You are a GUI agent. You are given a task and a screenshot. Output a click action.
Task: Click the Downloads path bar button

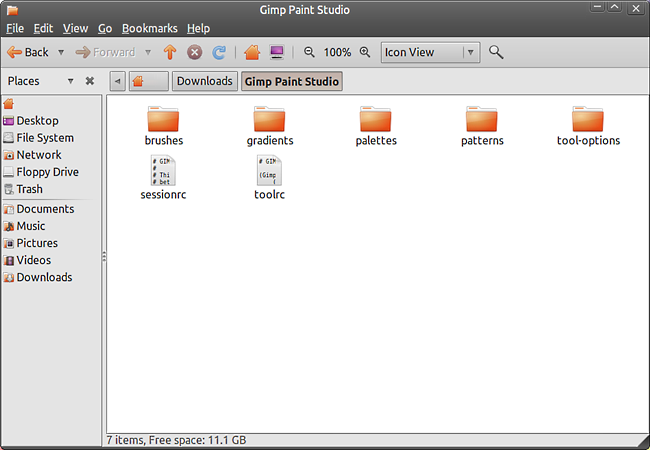pyautogui.click(x=204, y=81)
